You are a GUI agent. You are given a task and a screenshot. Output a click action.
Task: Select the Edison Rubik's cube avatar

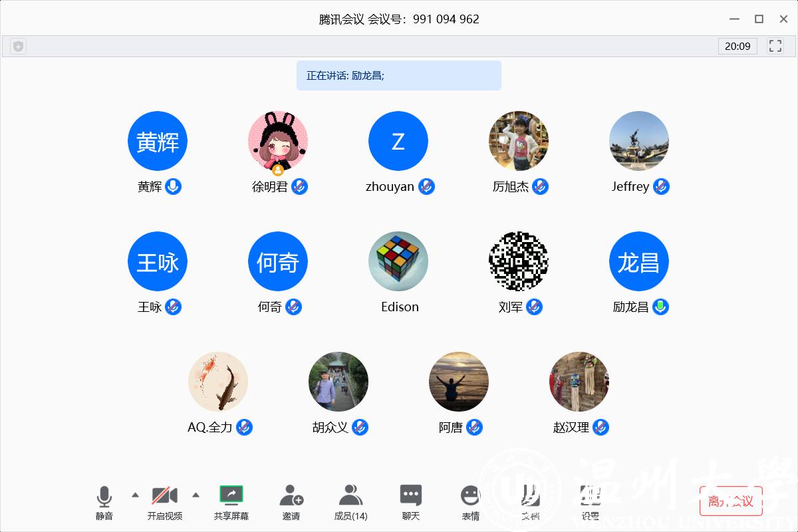[x=398, y=262]
